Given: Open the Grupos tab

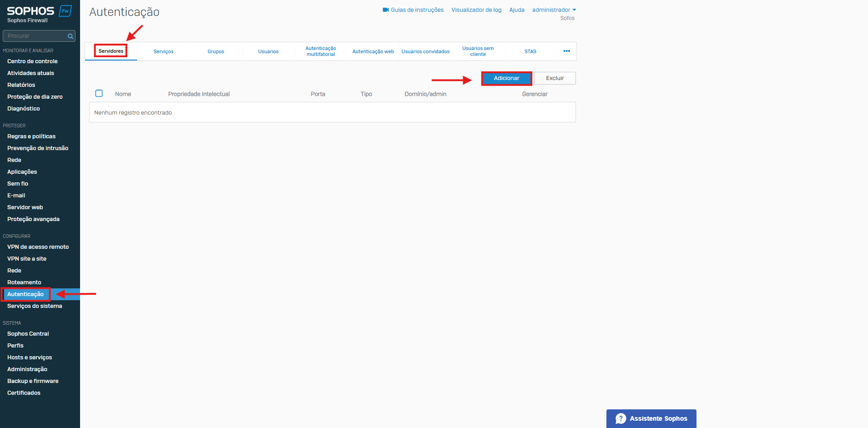Looking at the screenshot, I should click(x=216, y=51).
